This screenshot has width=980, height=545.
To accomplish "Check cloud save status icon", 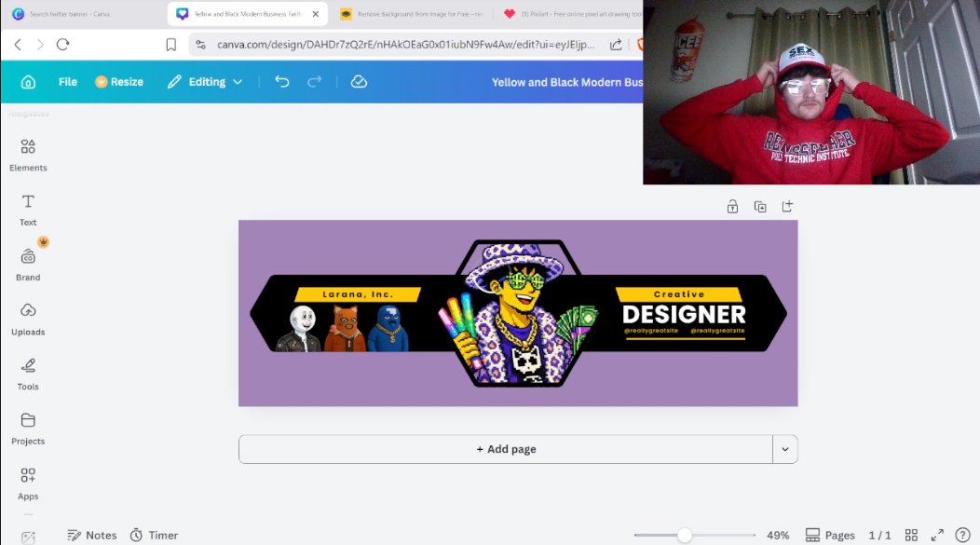I will click(359, 82).
